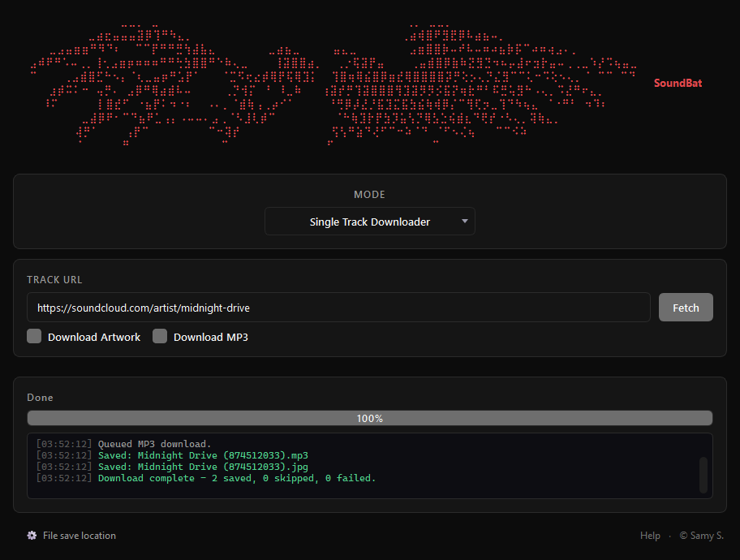Enable the Download Artwork checkbox
The height and width of the screenshot is (560, 740).
(34, 336)
